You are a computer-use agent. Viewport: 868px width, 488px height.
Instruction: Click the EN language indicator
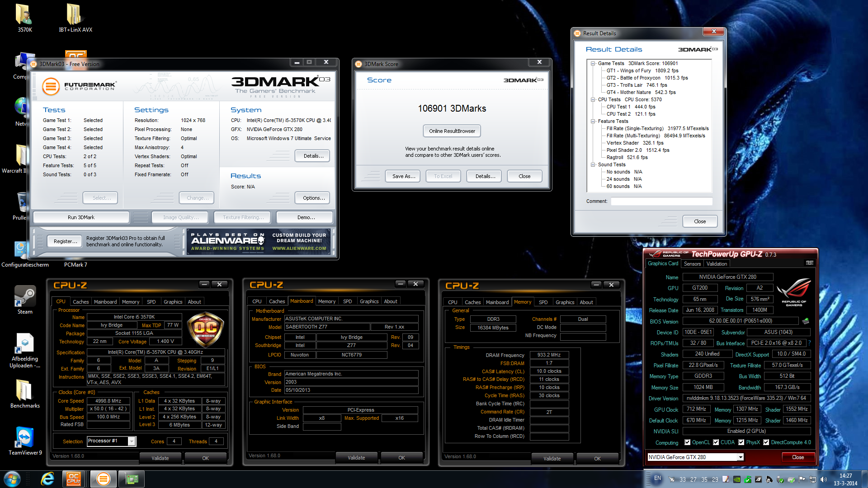[x=657, y=478]
